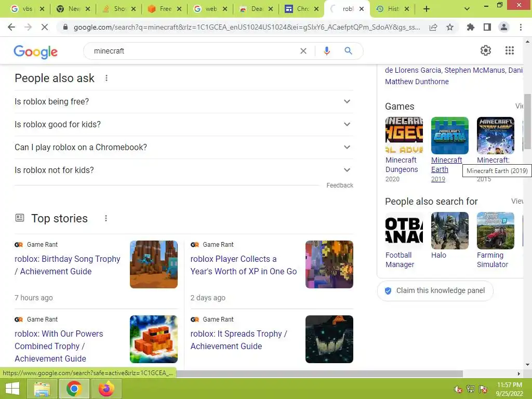Viewport: 532px width, 399px height.
Task: Open Football Manager related search
Action: 400,260
